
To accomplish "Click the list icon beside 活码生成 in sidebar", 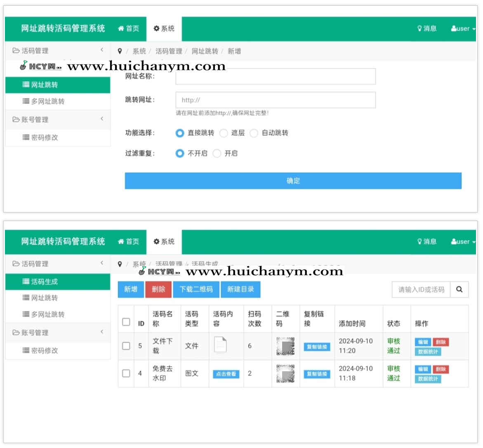I will click(x=26, y=282).
